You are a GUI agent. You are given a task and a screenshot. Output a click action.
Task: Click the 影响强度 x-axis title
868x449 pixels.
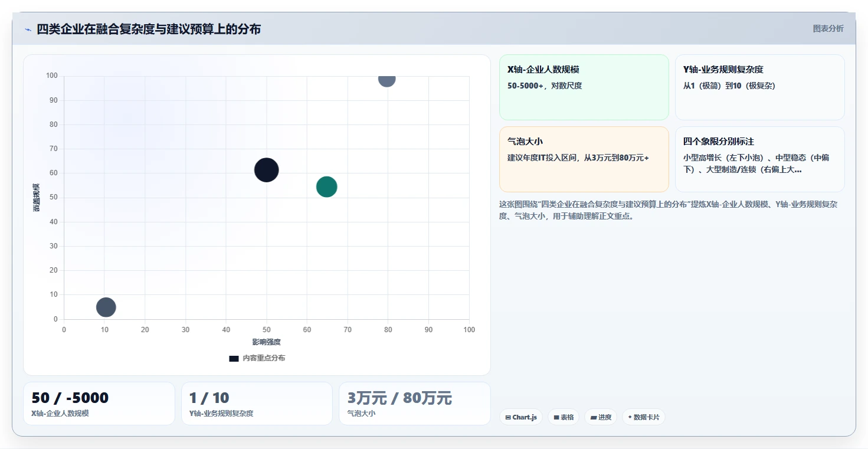(x=266, y=342)
